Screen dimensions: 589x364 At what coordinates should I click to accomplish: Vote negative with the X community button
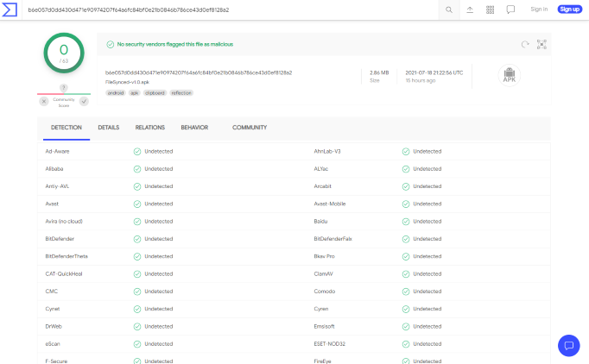[x=44, y=101]
